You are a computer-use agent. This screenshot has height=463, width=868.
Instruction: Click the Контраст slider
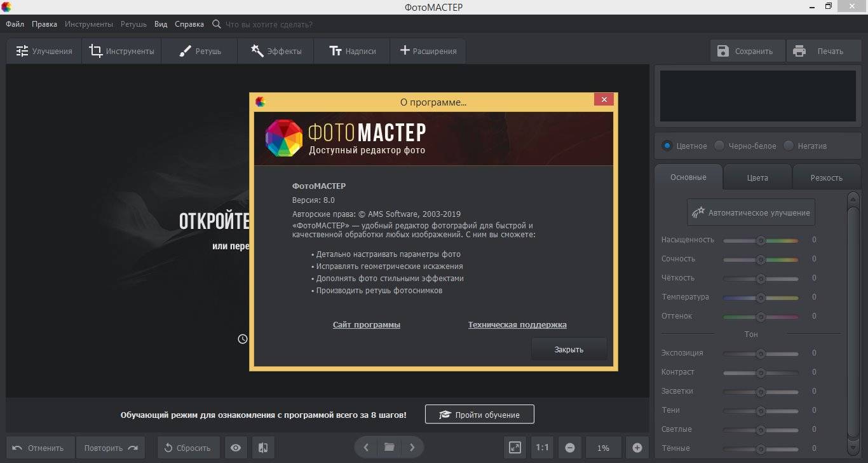(x=761, y=373)
